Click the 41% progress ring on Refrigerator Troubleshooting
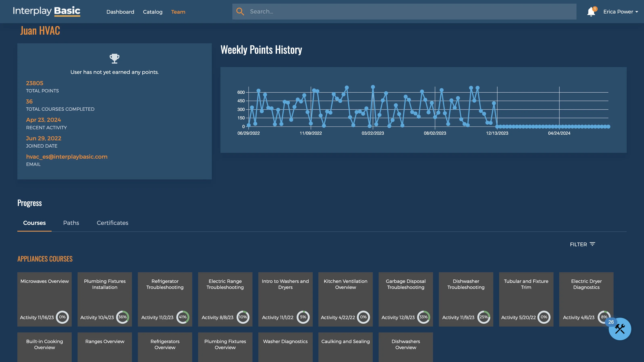The image size is (644, 362). 183,317
